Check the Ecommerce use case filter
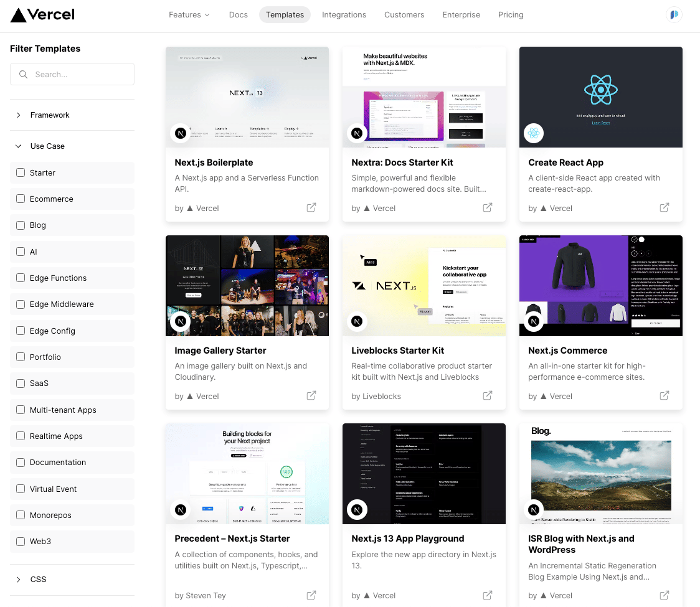Screen dimensions: 700x607 coord(19,199)
